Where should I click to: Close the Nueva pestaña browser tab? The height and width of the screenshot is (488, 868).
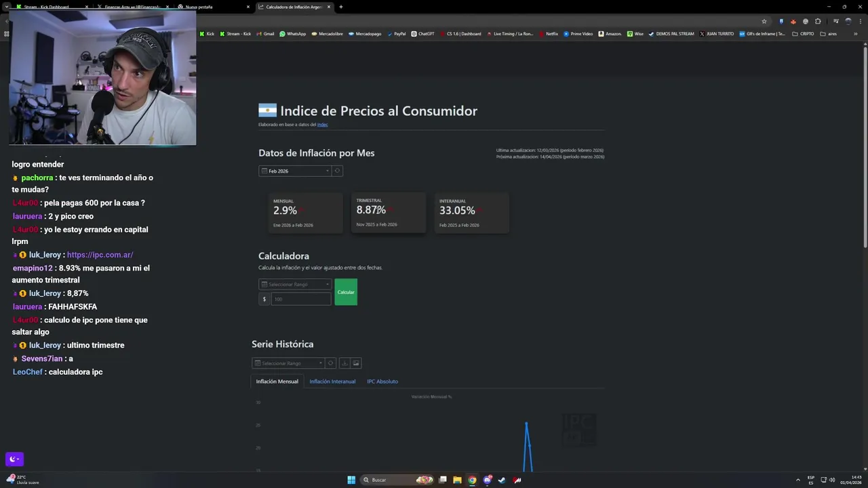pyautogui.click(x=248, y=7)
